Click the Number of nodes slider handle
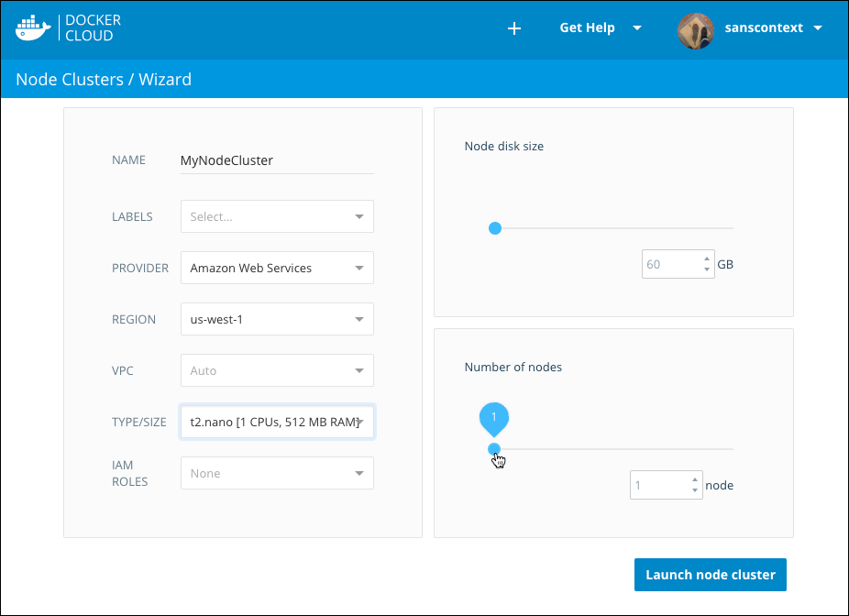The height and width of the screenshot is (616, 849). coord(494,449)
